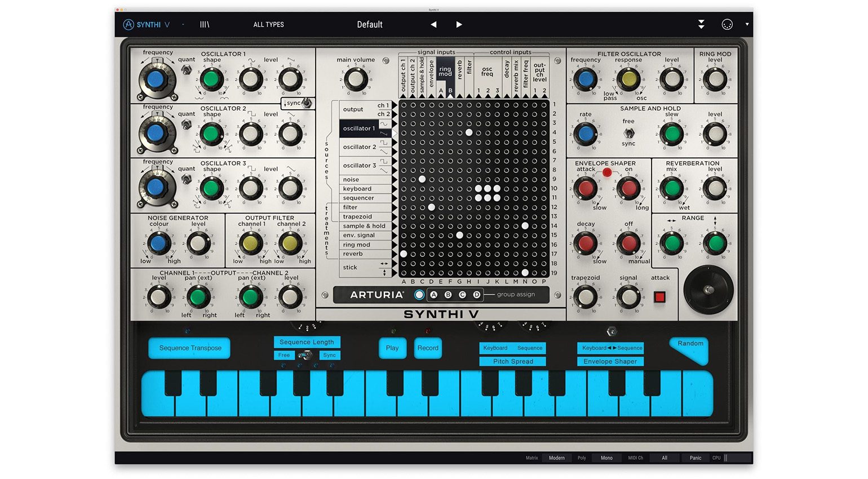Select the keyboard source row label

click(366, 189)
